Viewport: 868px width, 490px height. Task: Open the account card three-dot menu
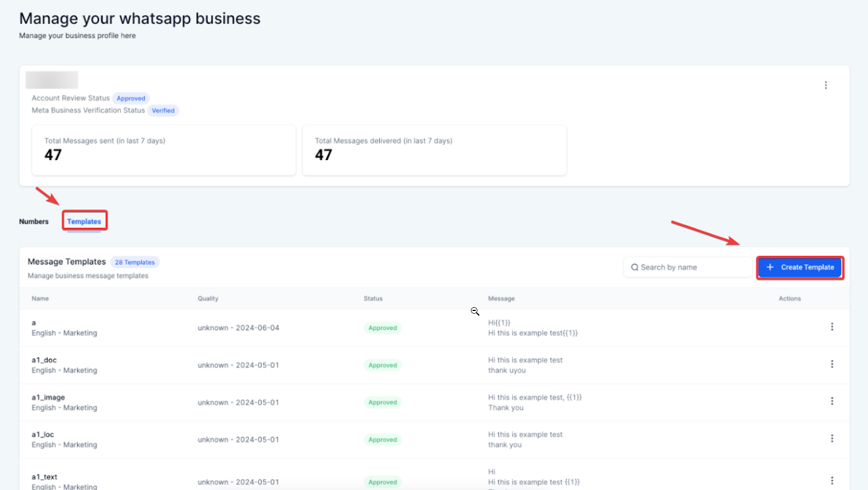pyautogui.click(x=826, y=85)
